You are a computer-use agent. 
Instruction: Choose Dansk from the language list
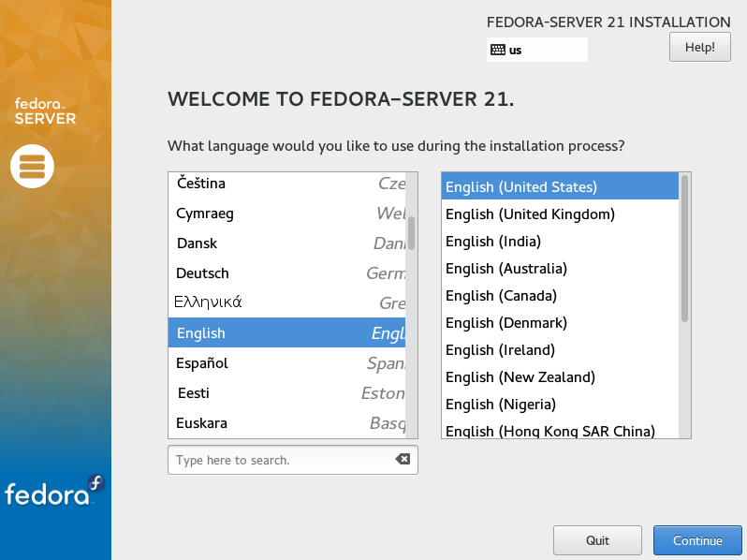pos(286,243)
